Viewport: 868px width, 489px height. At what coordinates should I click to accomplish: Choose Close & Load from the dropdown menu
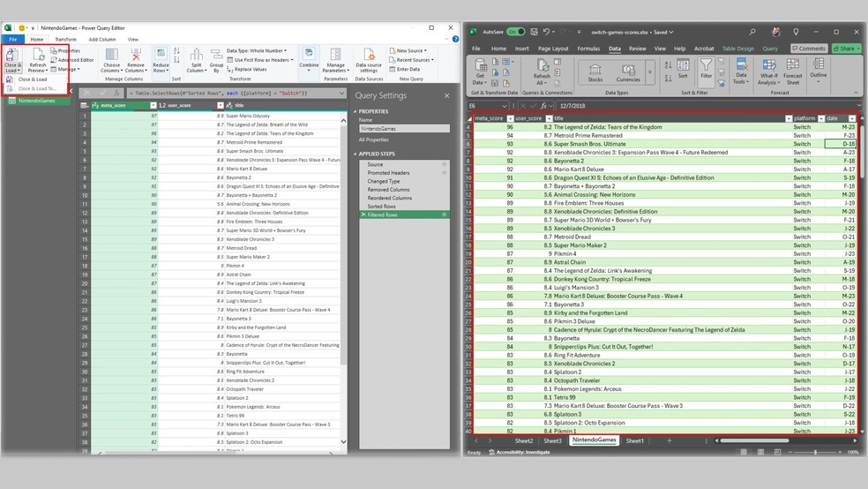coord(32,79)
